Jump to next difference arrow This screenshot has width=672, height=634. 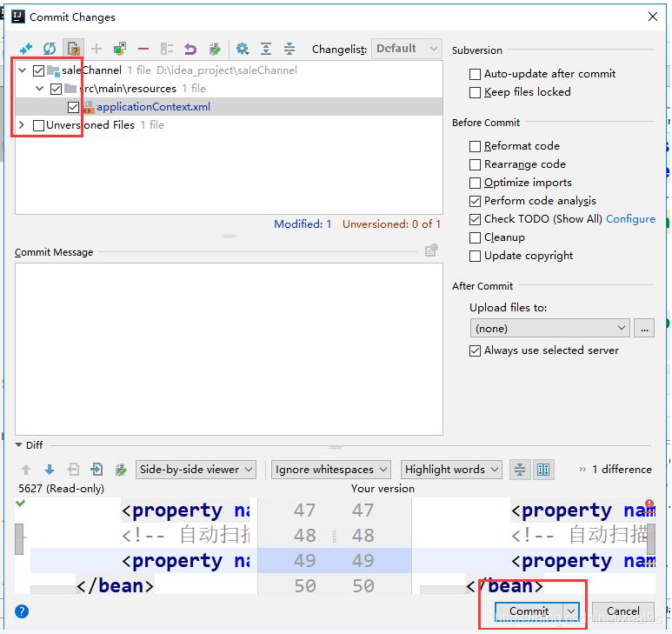tap(50, 470)
